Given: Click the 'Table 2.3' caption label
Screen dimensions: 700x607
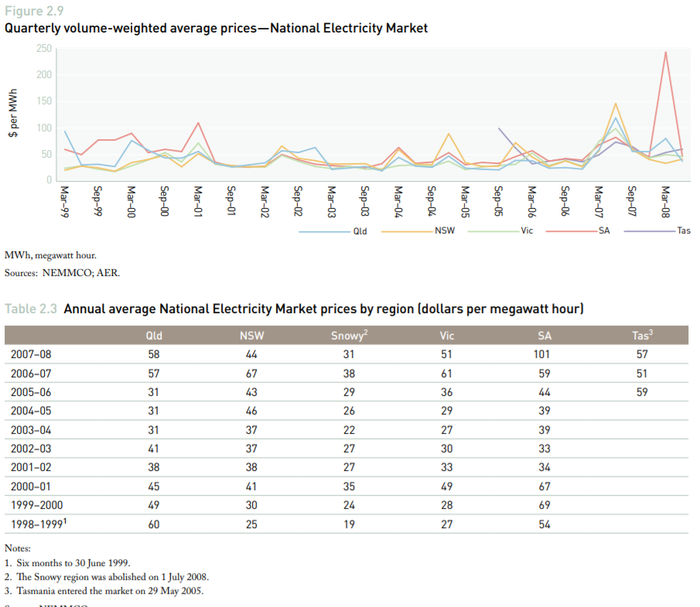Looking at the screenshot, I should [x=31, y=309].
